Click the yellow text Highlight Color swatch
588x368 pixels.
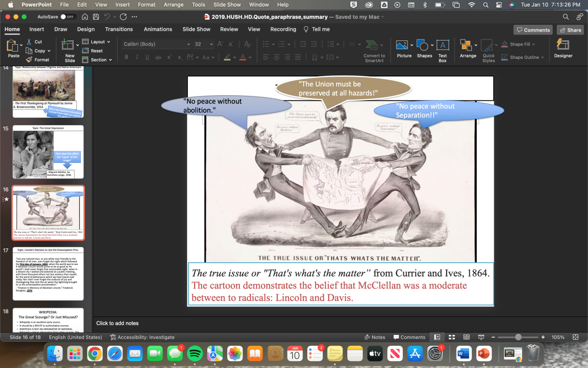[x=227, y=57]
